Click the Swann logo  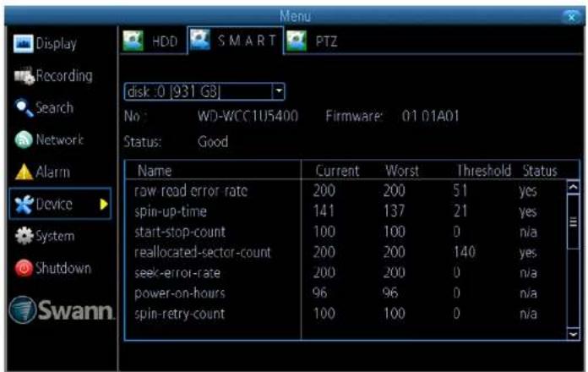click(62, 310)
